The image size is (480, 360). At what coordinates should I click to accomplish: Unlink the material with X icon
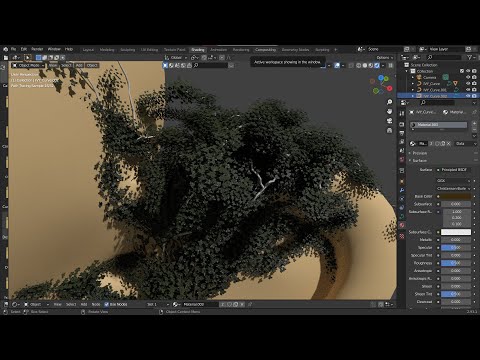point(449,144)
